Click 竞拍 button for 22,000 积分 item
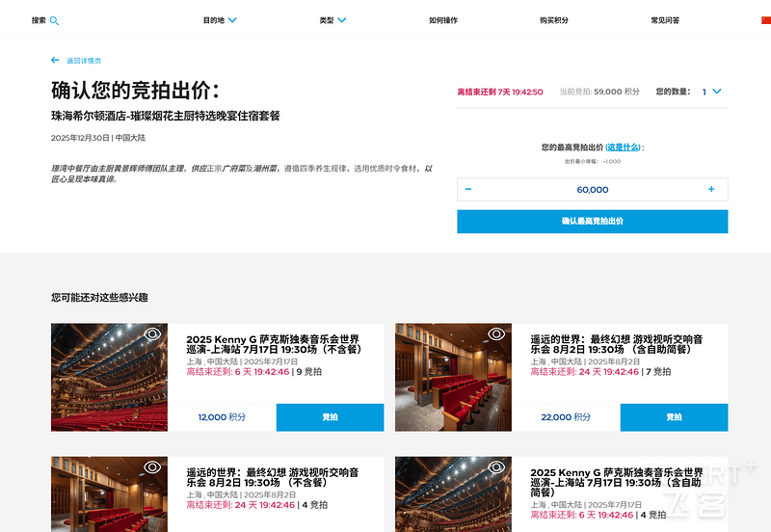 click(674, 417)
